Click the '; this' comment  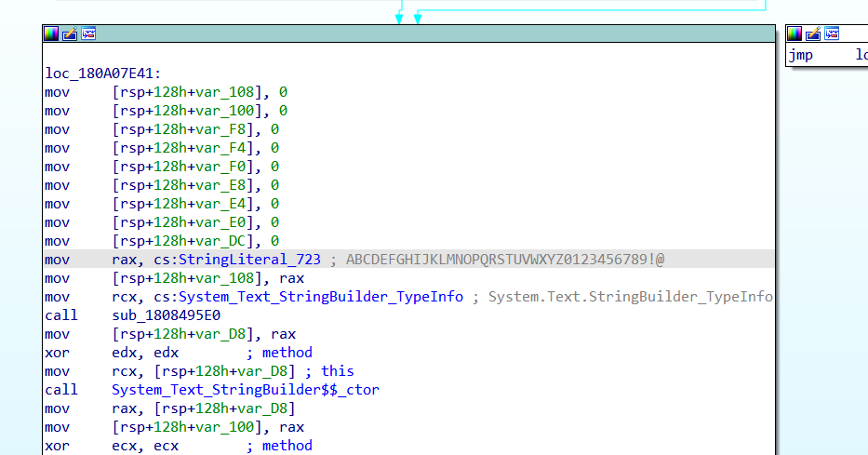pos(329,371)
